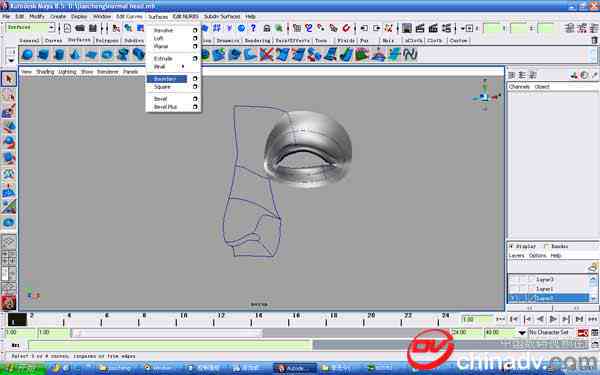This screenshot has height=375, width=600.
Task: Open option box next to Boundary
Action: pyautogui.click(x=195, y=79)
